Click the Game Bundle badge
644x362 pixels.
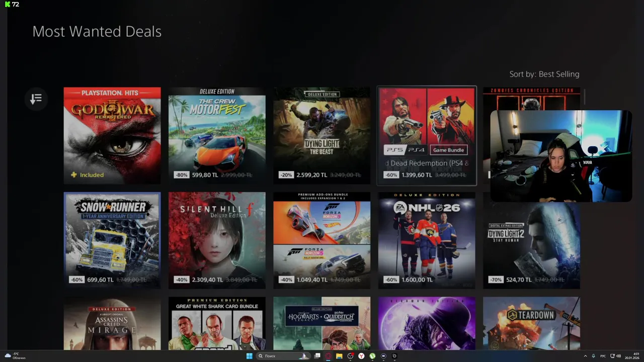449,150
